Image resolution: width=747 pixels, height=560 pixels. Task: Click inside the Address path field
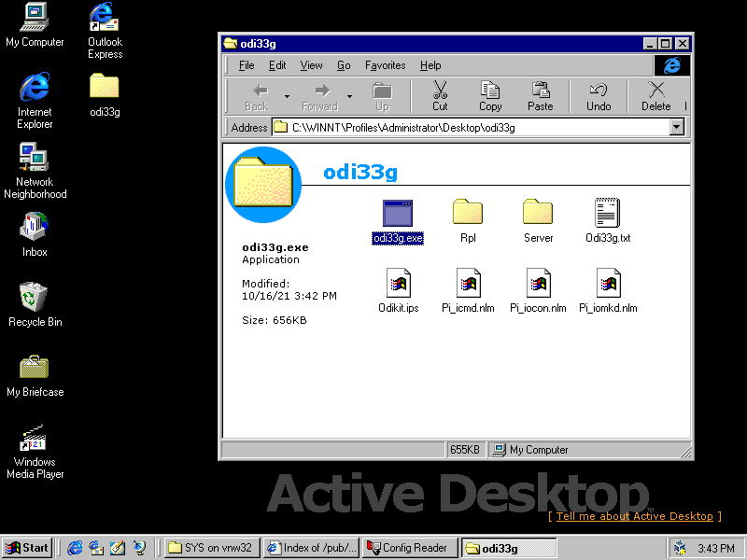pos(471,127)
